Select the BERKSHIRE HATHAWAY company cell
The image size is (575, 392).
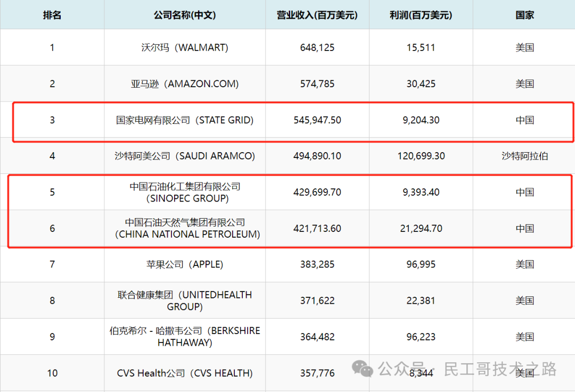[x=184, y=337]
